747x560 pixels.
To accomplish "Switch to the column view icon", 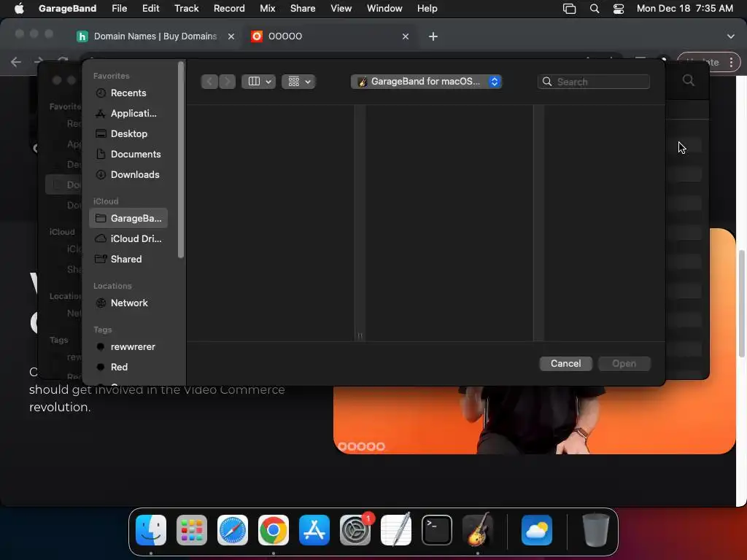I will coord(254,82).
